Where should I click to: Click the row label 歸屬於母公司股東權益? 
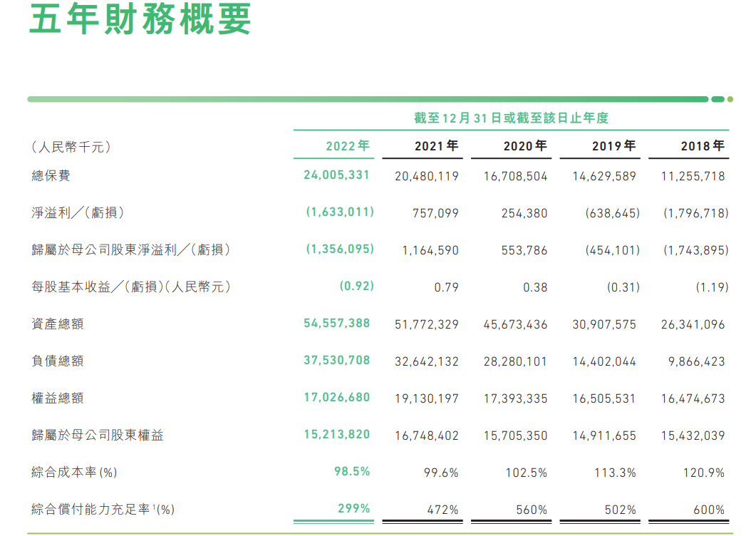(98, 435)
